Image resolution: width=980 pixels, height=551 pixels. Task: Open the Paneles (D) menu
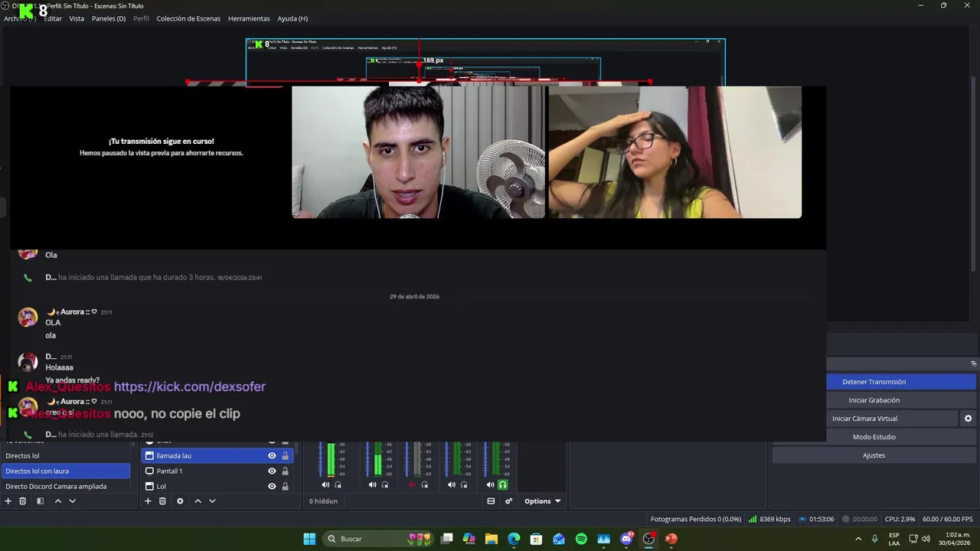(109, 18)
